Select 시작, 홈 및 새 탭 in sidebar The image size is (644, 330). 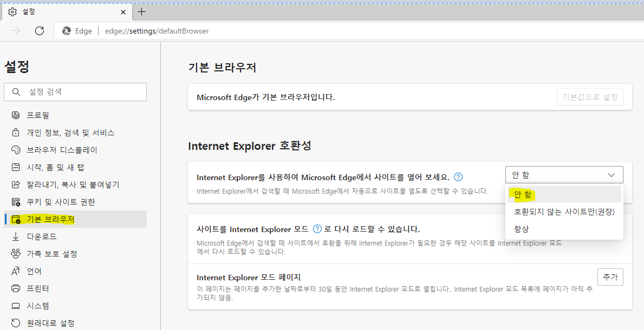(x=76, y=167)
